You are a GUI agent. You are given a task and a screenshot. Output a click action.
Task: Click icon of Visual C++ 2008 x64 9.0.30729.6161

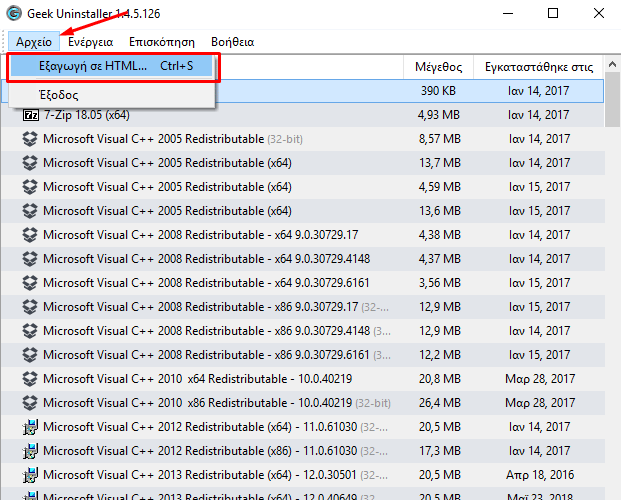tap(30, 283)
